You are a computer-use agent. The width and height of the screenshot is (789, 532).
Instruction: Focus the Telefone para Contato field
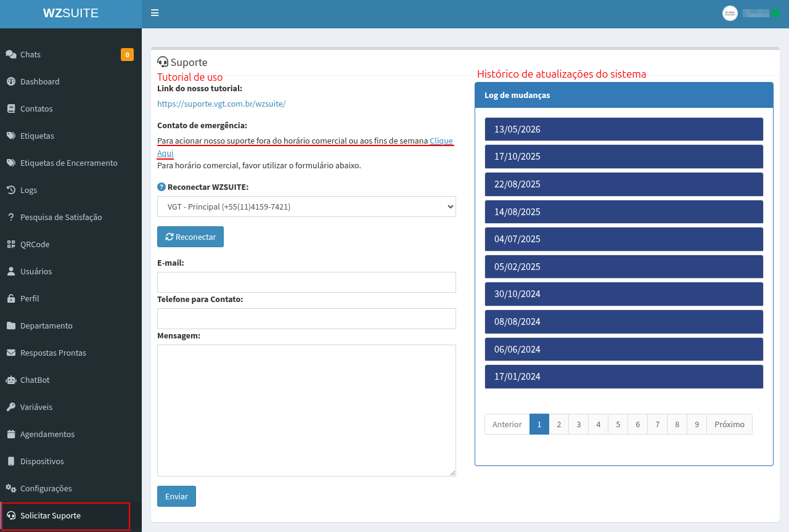pos(306,319)
